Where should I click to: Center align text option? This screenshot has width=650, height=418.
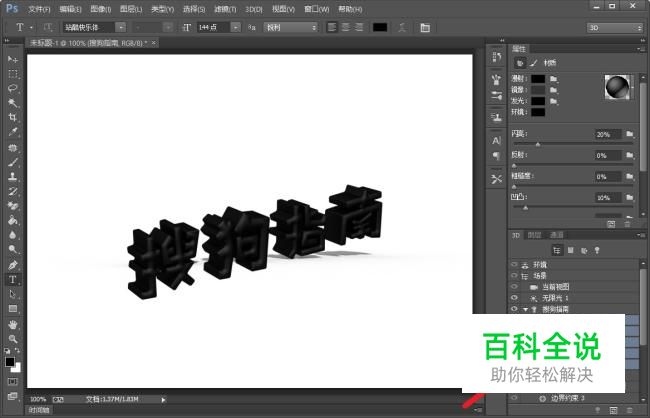click(x=346, y=27)
